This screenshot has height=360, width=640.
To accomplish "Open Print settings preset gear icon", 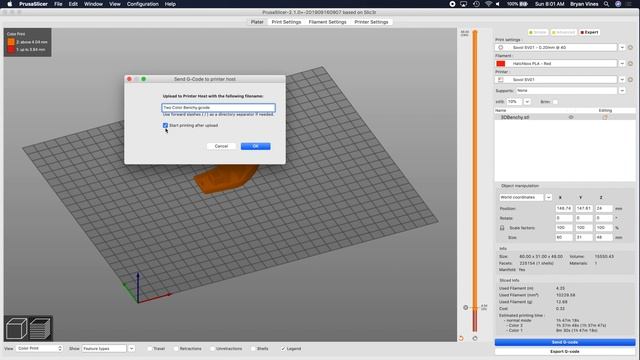I will tap(630, 47).
